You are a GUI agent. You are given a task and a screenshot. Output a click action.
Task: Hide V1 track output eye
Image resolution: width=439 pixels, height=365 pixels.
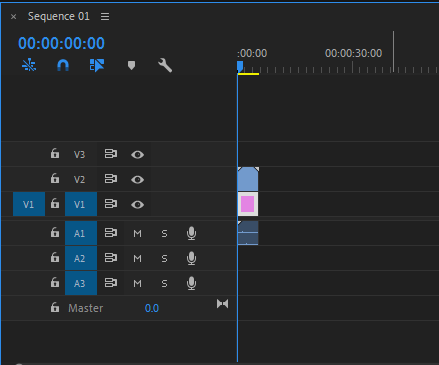pos(137,204)
